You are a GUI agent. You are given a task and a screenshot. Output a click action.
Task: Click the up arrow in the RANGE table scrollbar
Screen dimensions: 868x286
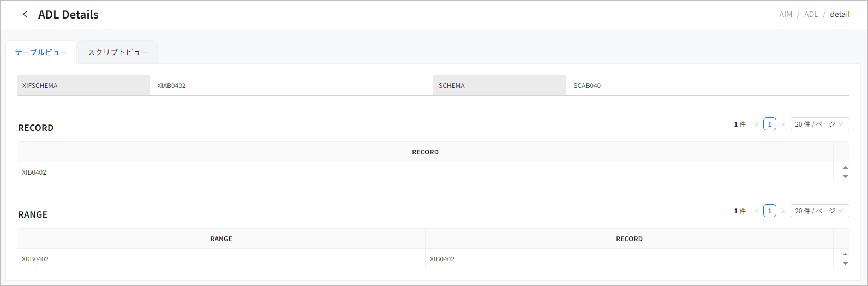click(845, 255)
